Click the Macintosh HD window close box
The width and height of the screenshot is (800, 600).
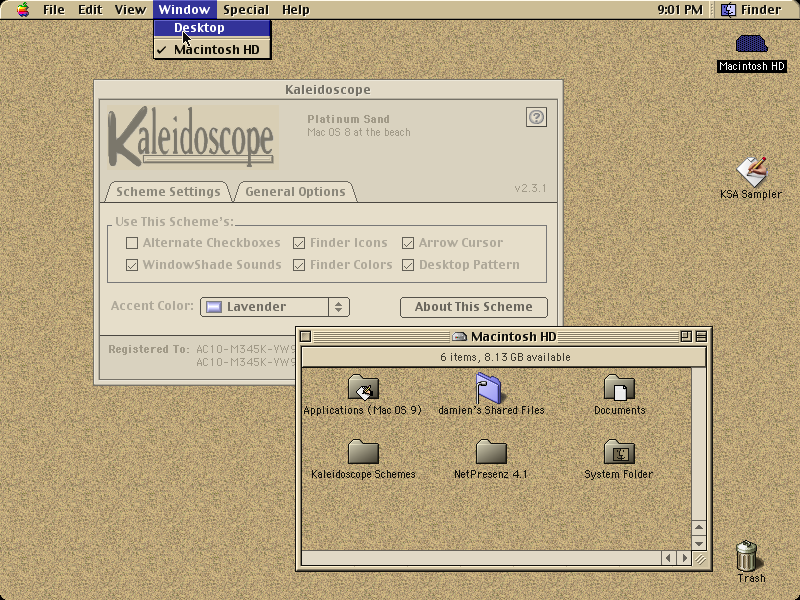306,337
